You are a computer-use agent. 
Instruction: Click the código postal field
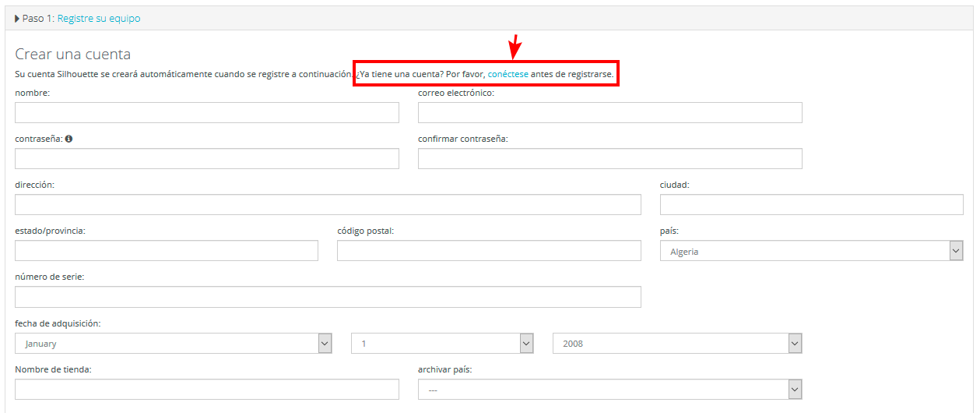489,250
